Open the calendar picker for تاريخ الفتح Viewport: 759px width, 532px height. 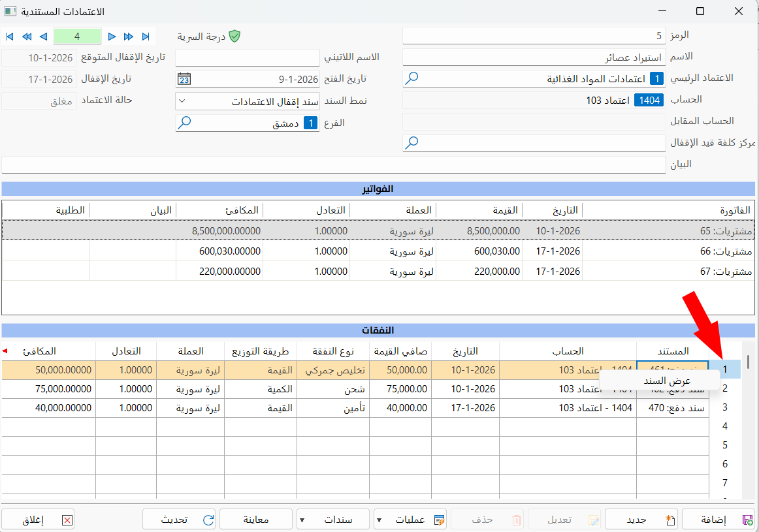[x=184, y=79]
